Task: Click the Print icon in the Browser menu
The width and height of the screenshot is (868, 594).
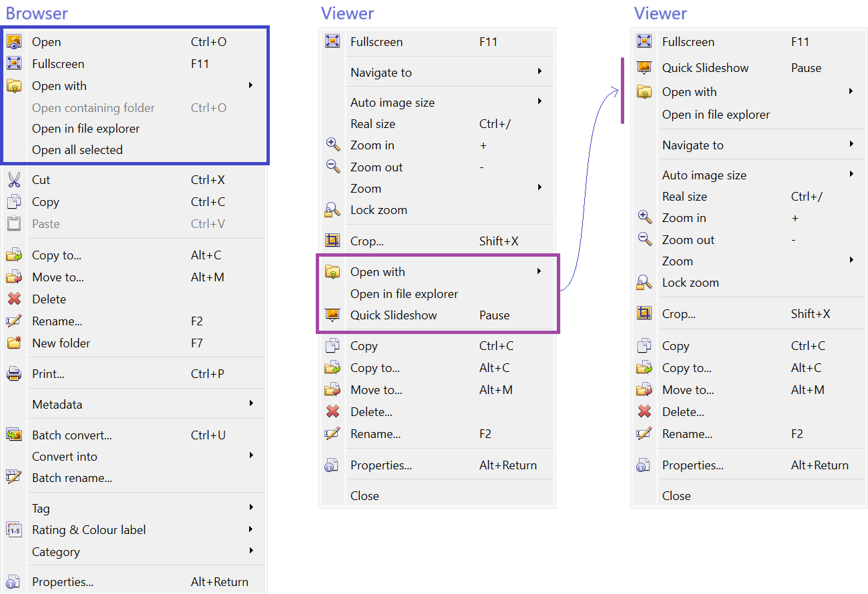Action: point(14,374)
